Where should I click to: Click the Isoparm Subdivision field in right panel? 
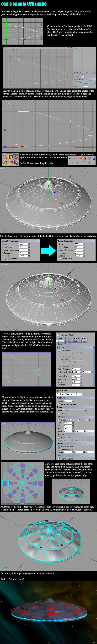[x=79, y=250]
